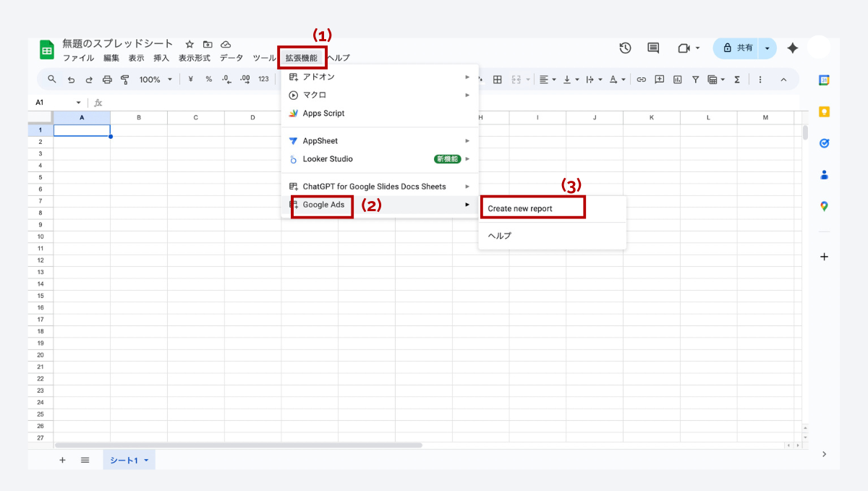Open Google Maps side panel

pyautogui.click(x=824, y=206)
